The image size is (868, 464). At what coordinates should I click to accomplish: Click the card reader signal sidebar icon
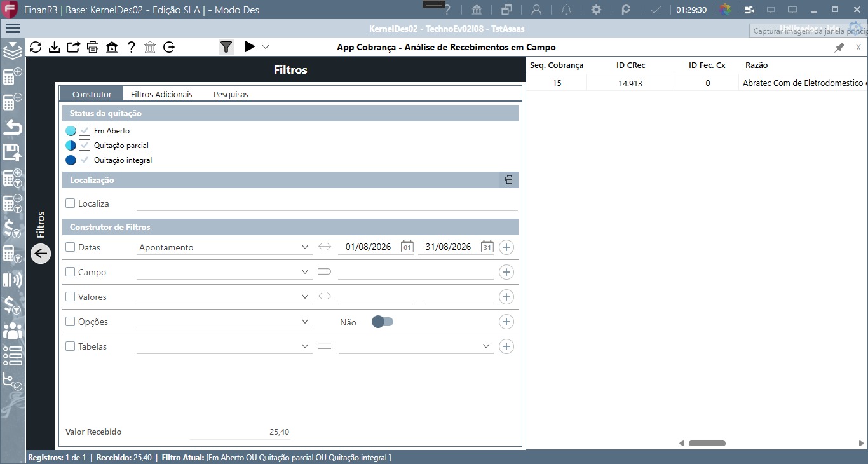click(x=13, y=280)
